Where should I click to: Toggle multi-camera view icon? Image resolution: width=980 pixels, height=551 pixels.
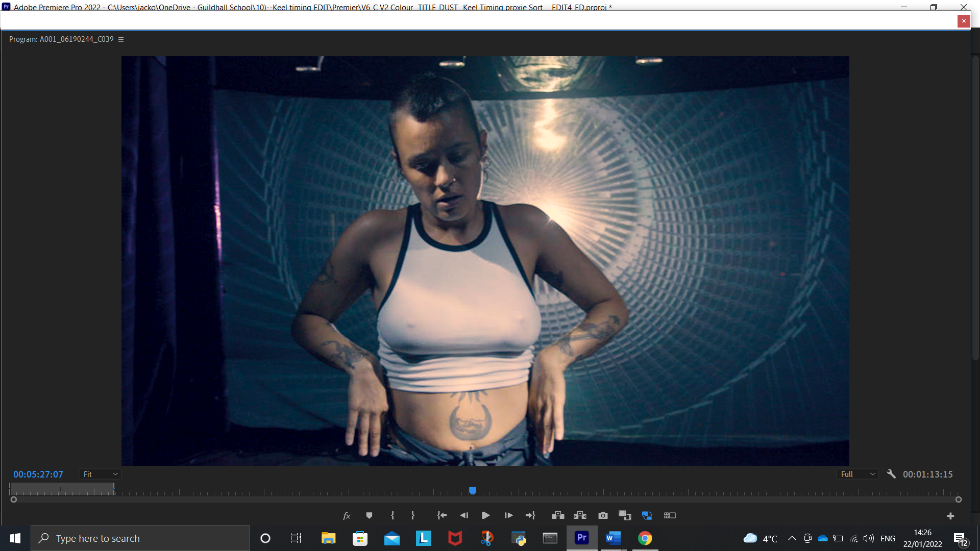click(670, 516)
